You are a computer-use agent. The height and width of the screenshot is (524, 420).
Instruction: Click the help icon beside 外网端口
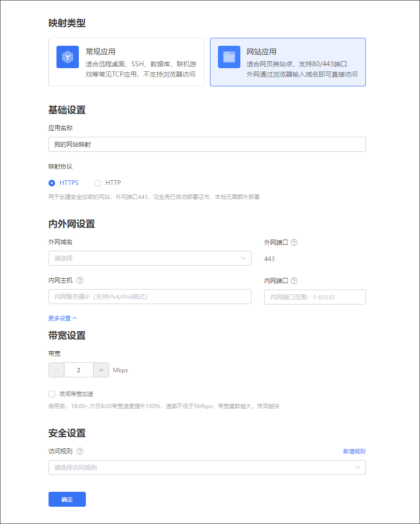click(294, 242)
